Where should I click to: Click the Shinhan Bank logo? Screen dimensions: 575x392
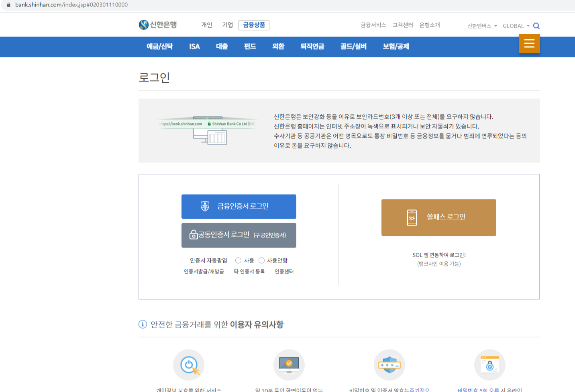coord(158,25)
